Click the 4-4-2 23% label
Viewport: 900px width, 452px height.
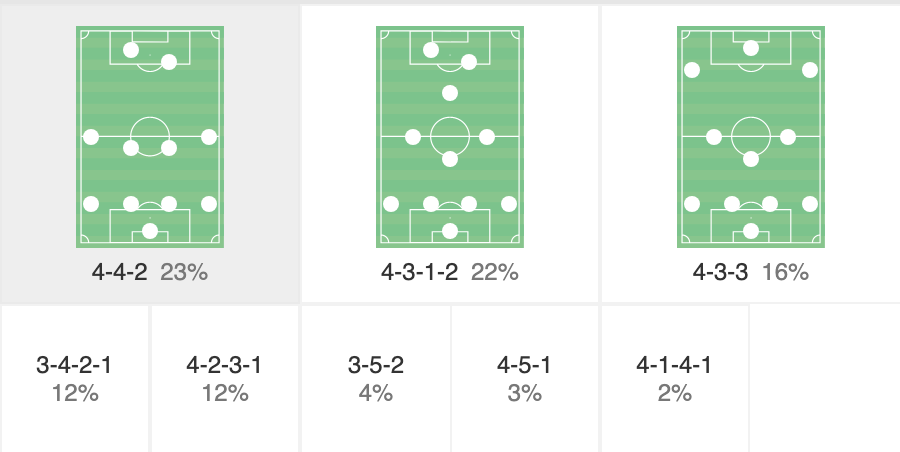pyautogui.click(x=150, y=272)
